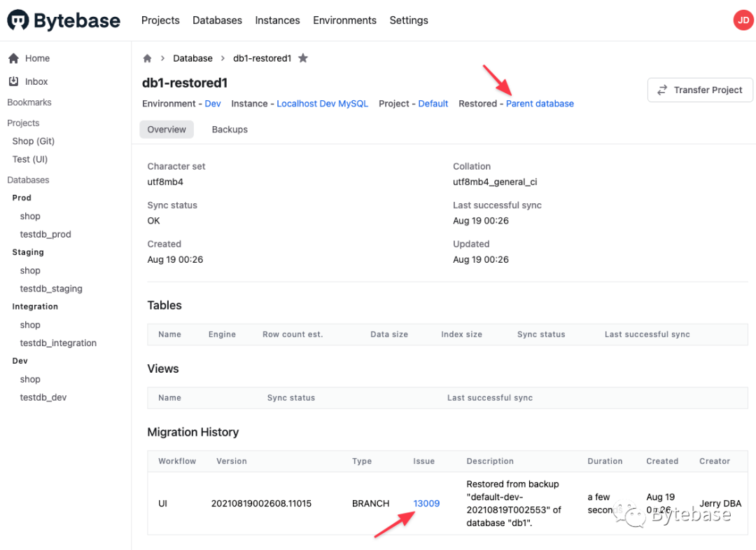Viewport: 756px width, 550px height.
Task: Click the Jerry DBA creator cell
Action: click(720, 503)
